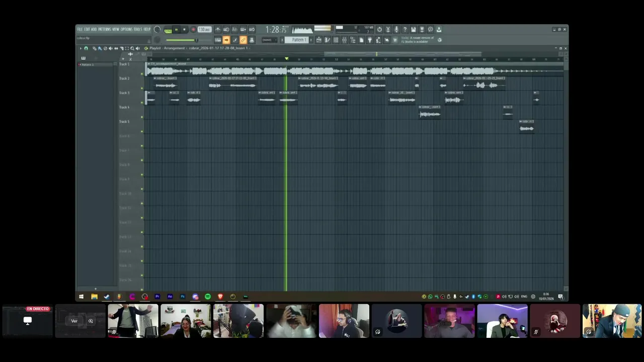The width and height of the screenshot is (644, 362).
Task: Select the Slice tool in Playlist toolbar
Action: (x=122, y=48)
